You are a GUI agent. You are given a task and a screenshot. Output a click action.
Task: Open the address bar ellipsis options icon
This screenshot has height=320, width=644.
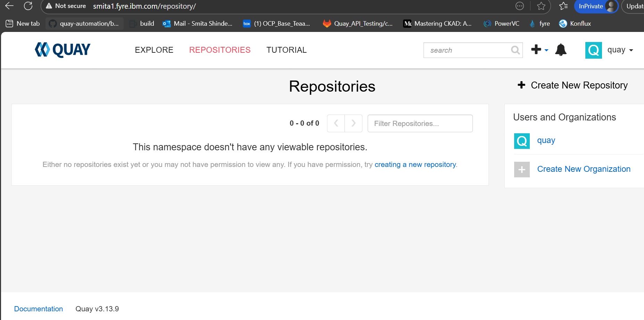point(520,6)
